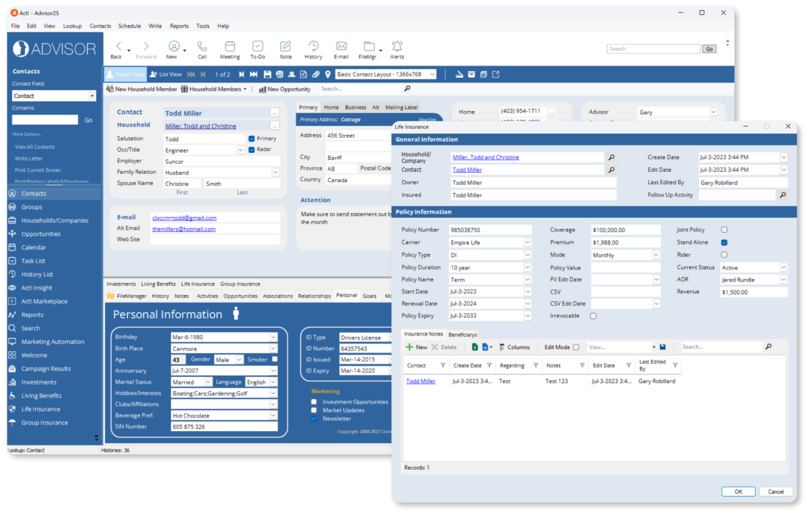Expand the Policy Duration dropdown

pos(528,267)
